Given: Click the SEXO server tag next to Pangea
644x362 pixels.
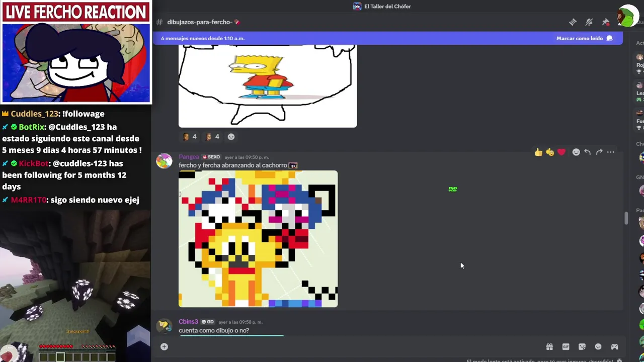Looking at the screenshot, I should pyautogui.click(x=211, y=157).
